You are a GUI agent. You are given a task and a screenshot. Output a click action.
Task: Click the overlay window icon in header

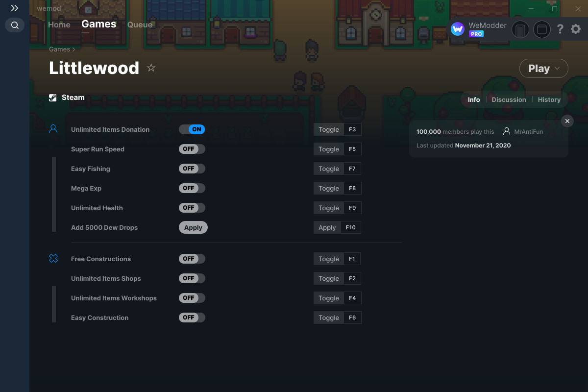[542, 29]
